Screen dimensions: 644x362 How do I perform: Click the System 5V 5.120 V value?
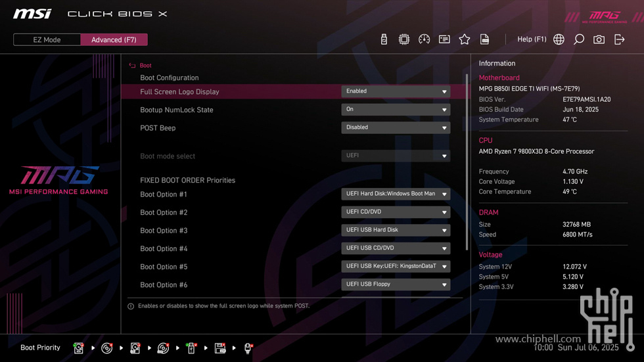pos(573,277)
